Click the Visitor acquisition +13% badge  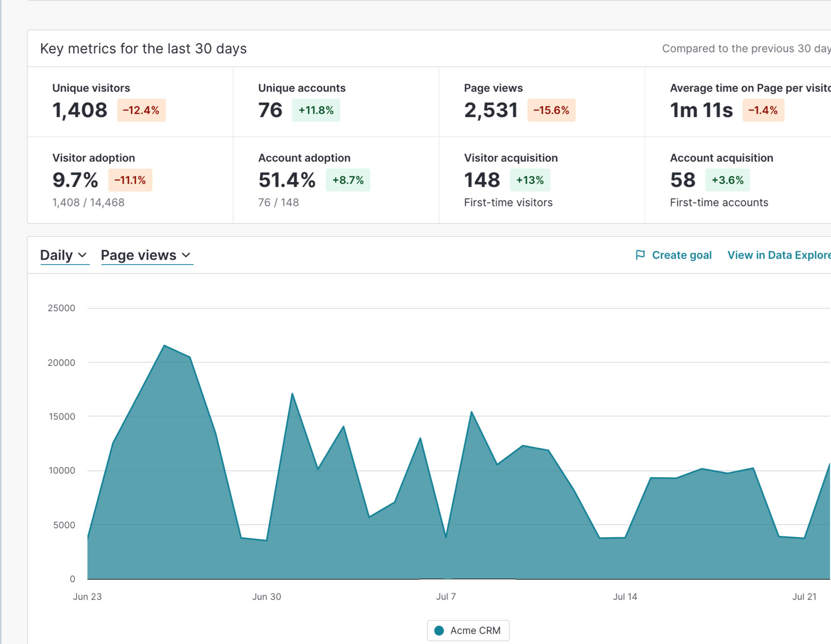pyautogui.click(x=530, y=180)
